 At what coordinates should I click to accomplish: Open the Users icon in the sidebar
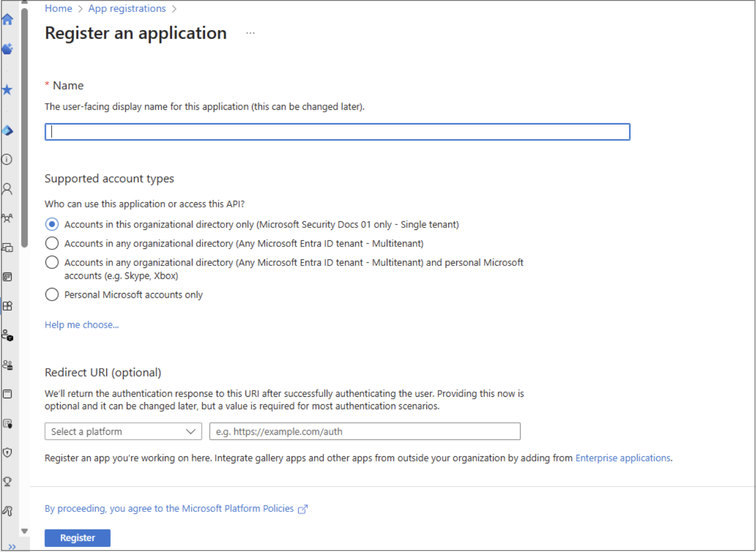7,188
